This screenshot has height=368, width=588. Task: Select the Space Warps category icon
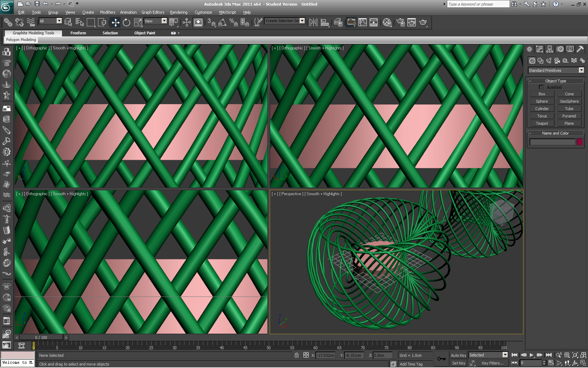point(574,61)
